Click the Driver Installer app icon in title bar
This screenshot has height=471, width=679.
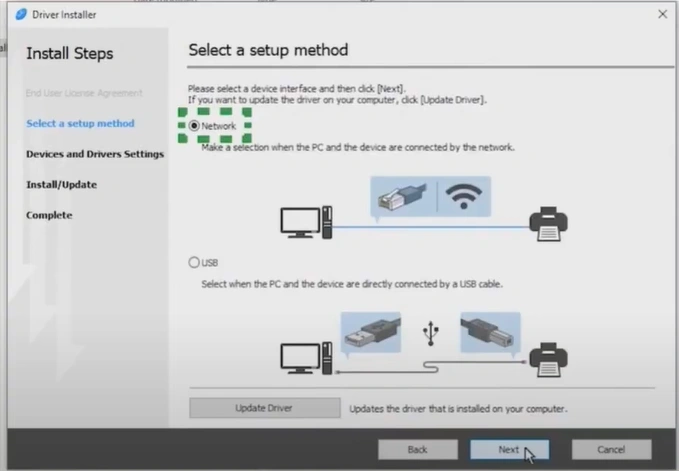click(x=20, y=14)
